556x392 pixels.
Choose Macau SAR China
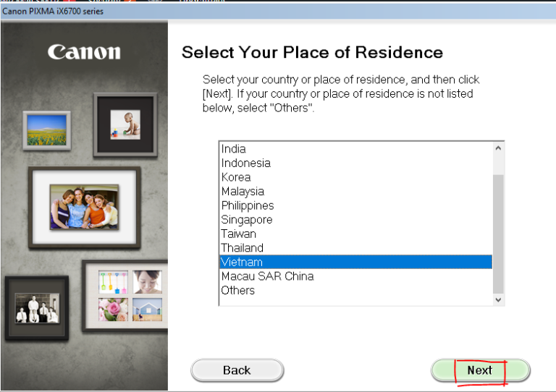click(267, 276)
